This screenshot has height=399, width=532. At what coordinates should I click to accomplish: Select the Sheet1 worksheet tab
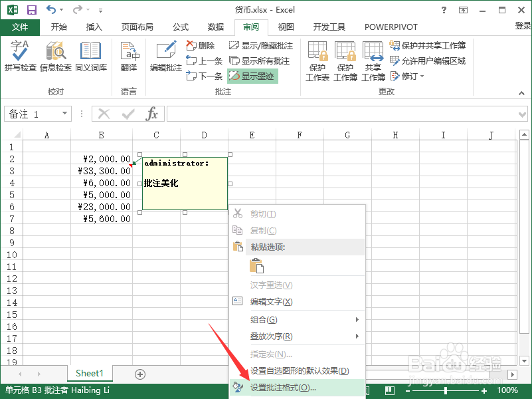[x=89, y=374]
